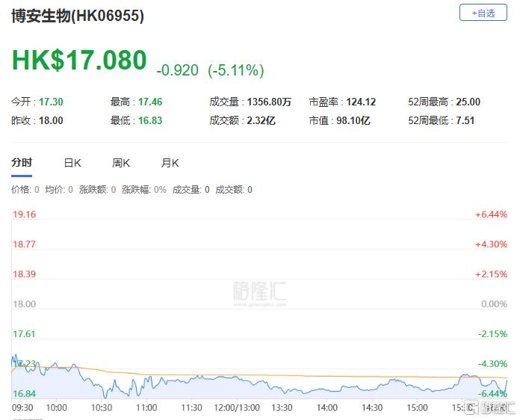This screenshot has height=420, width=520.
Task: Click the 18.00 y-axis baseline label
Action: pyautogui.click(x=24, y=304)
